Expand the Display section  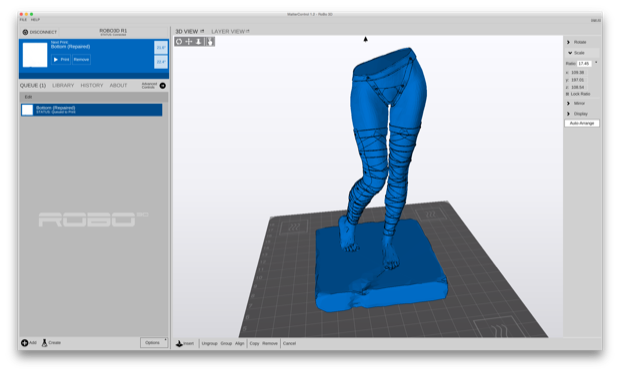569,114
